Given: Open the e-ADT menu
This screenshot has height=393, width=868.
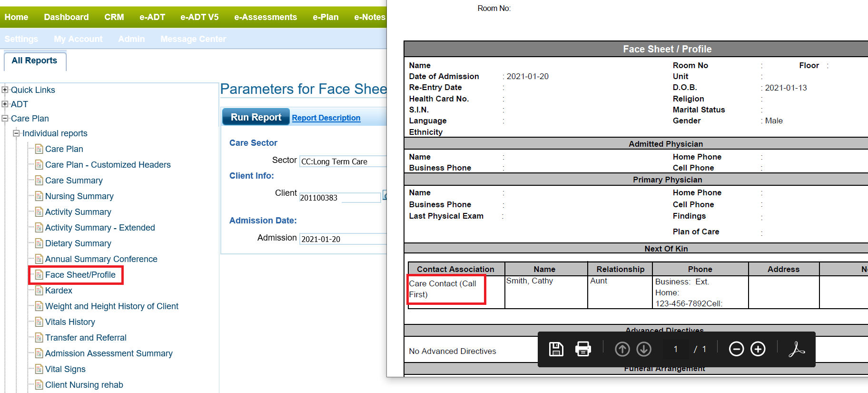Looking at the screenshot, I should click(x=152, y=17).
